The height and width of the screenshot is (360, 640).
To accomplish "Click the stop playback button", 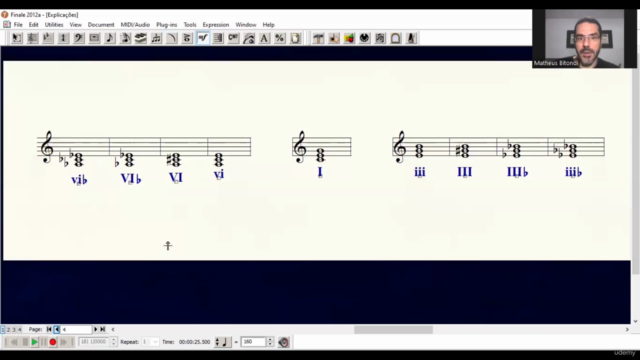I will (x=25, y=342).
